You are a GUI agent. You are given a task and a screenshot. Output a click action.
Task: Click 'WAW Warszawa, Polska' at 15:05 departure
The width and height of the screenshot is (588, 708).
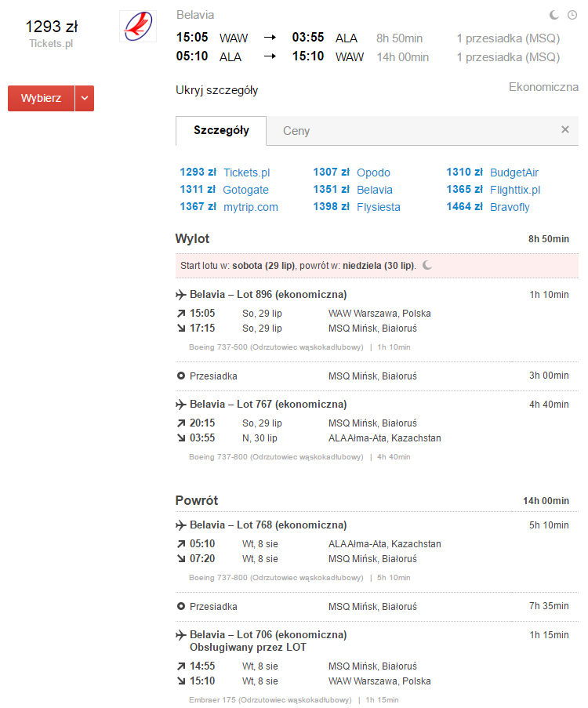(379, 314)
